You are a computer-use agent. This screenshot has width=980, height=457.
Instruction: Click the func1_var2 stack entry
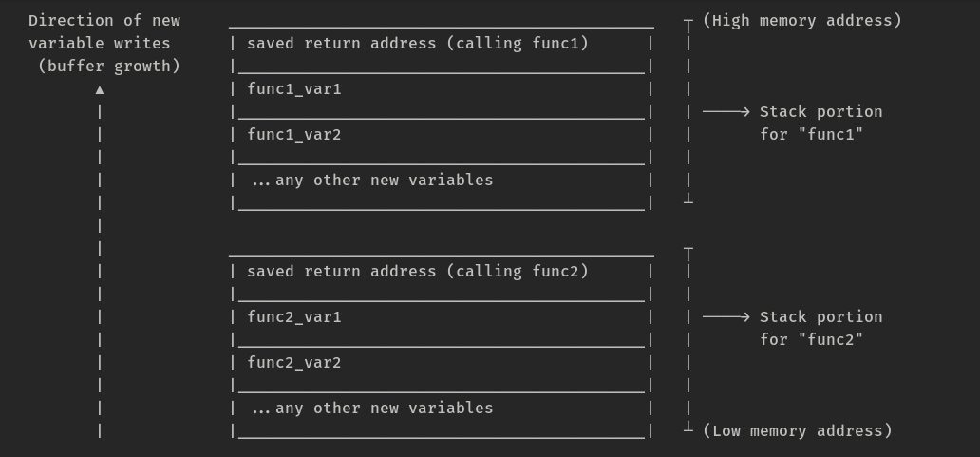294,135
